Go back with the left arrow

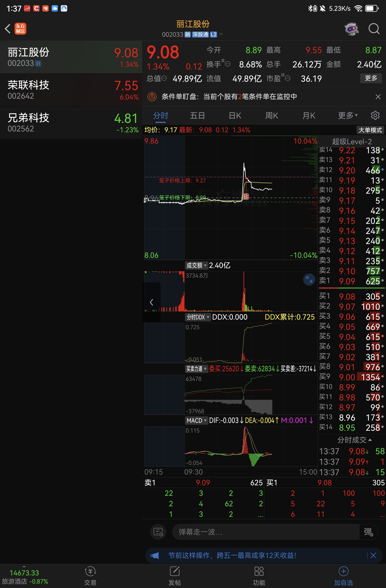pyautogui.click(x=8, y=29)
